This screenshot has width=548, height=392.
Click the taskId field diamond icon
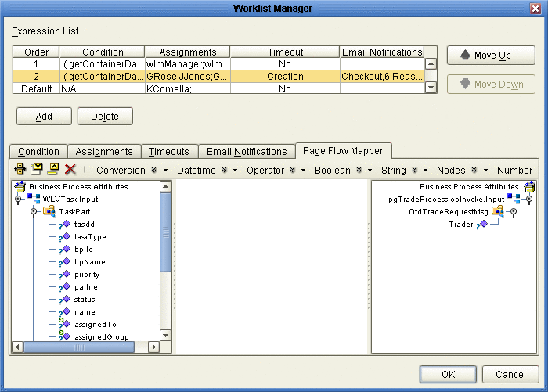[65, 225]
